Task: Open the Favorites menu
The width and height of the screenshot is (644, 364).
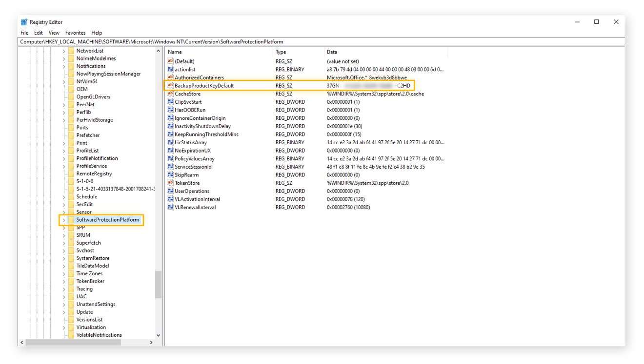Action: click(x=75, y=33)
